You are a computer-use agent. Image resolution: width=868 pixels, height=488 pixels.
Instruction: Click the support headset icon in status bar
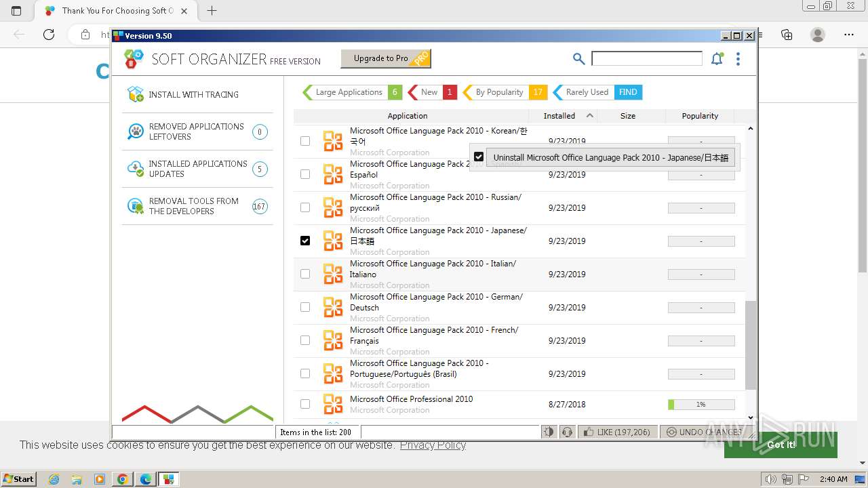(x=568, y=432)
